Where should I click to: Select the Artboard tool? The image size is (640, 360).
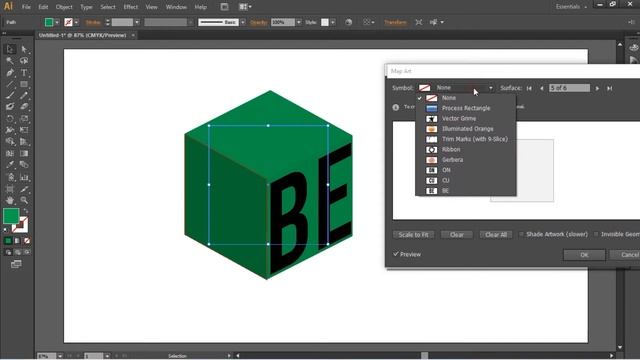10,189
